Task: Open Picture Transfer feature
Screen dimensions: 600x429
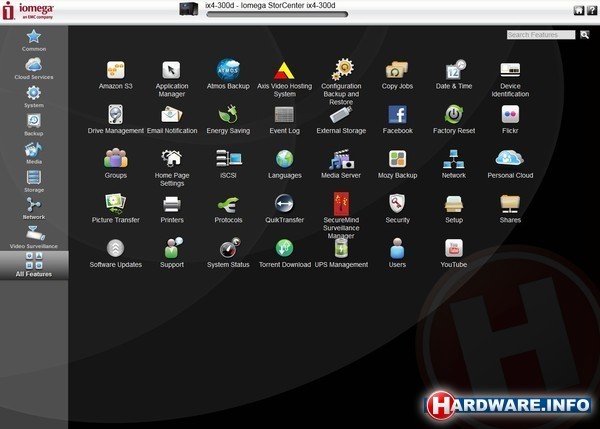Action: click(x=116, y=209)
